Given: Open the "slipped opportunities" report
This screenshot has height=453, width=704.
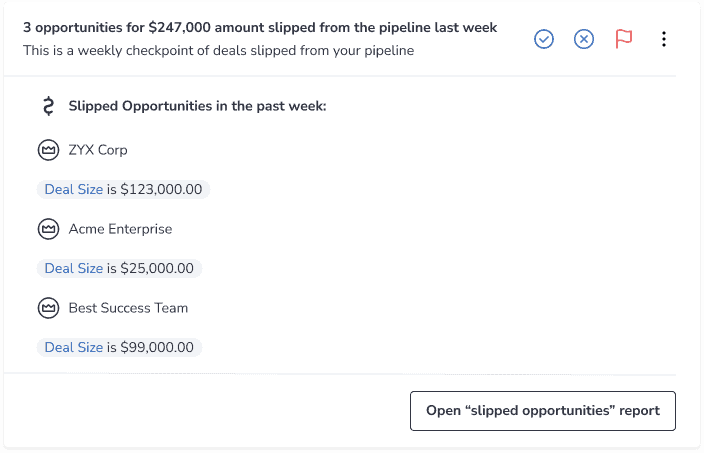Looking at the screenshot, I should point(543,411).
